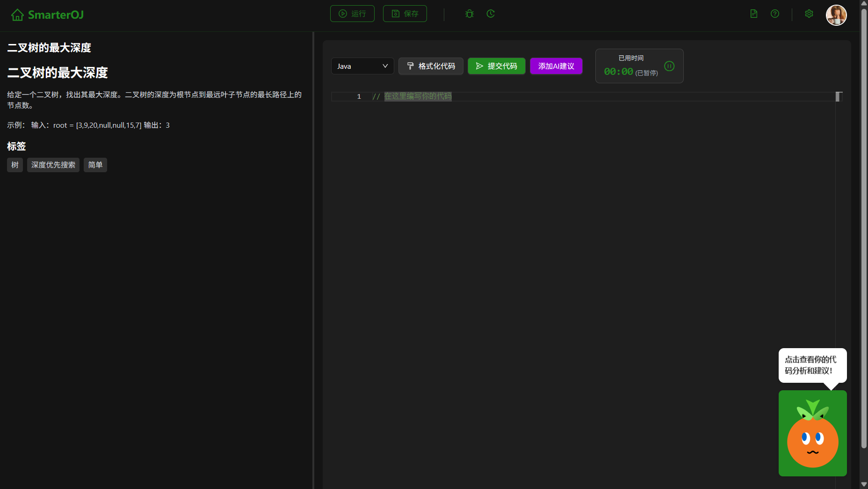Toggle the timer pause button
Screen dimensions: 868x489
coord(669,66)
